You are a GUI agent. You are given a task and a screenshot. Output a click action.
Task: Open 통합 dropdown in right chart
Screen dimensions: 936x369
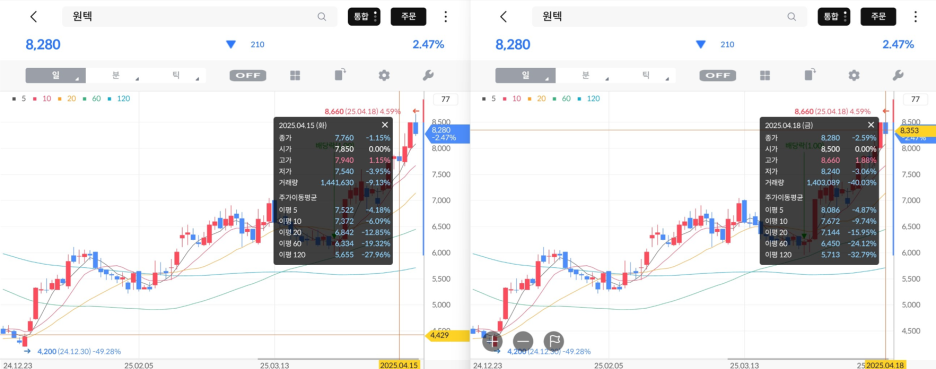point(834,17)
